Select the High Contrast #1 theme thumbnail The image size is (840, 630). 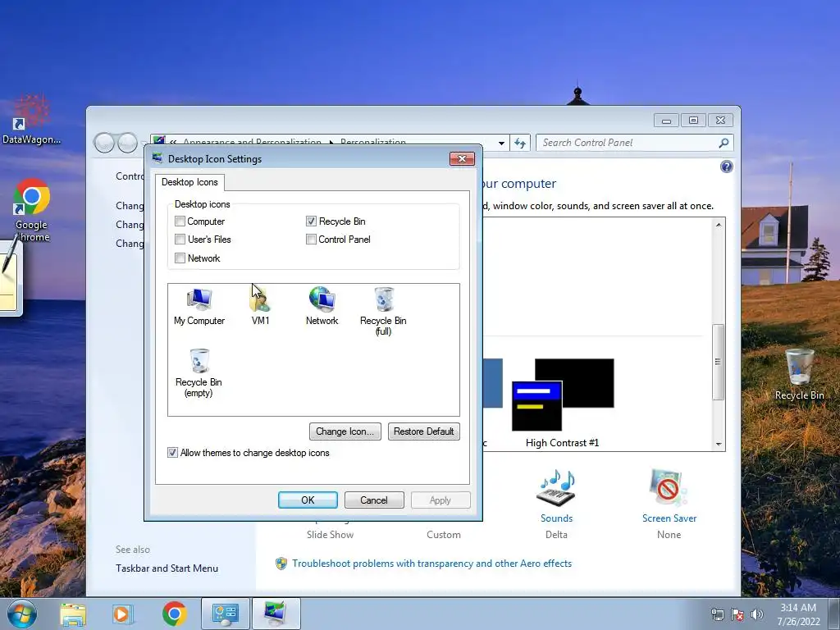pyautogui.click(x=563, y=395)
